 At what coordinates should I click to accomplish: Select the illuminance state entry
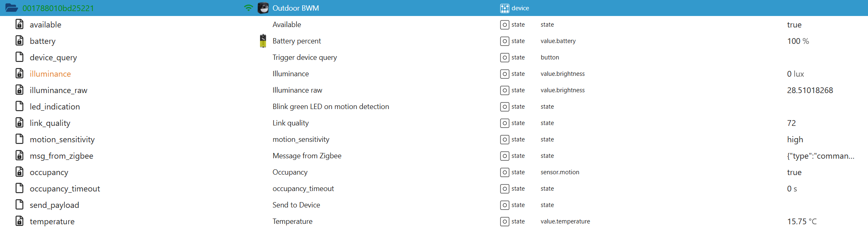50,74
